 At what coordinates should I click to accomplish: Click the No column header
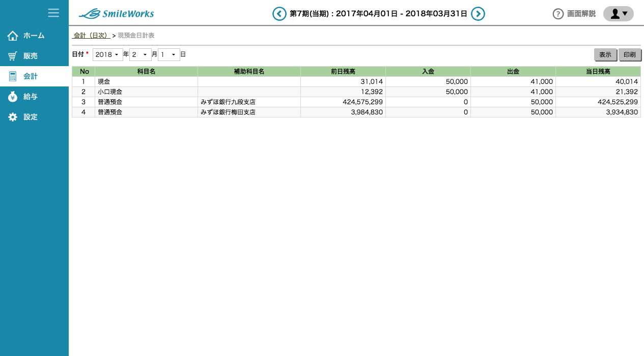[x=83, y=72]
